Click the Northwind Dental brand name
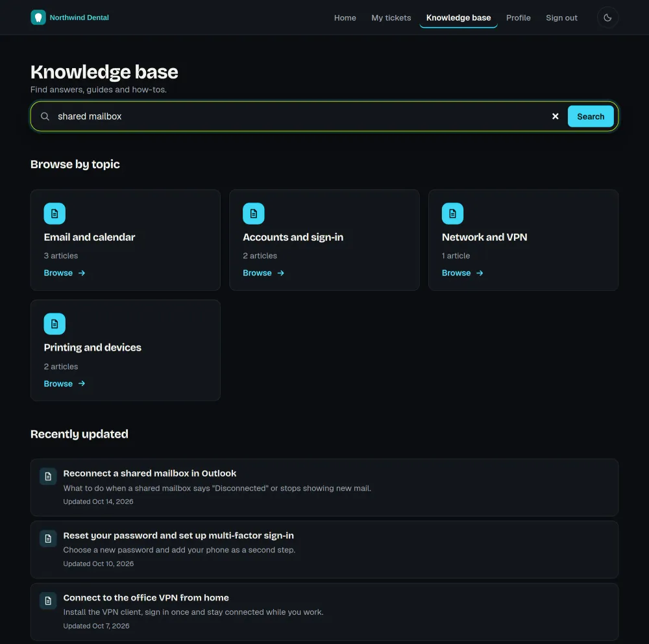This screenshot has width=649, height=644. point(79,18)
